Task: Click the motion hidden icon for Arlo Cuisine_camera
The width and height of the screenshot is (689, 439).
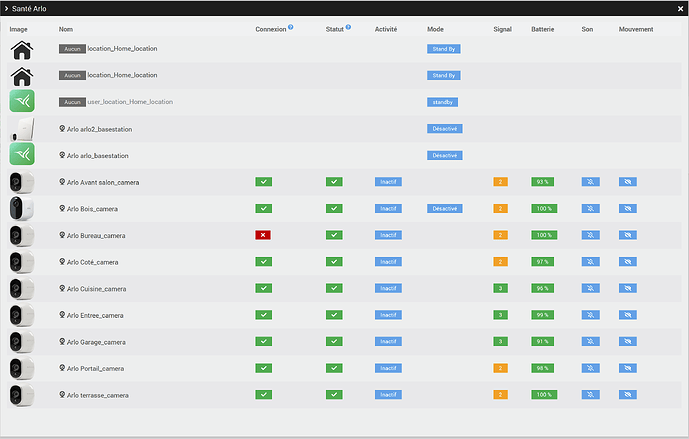Action: (628, 288)
